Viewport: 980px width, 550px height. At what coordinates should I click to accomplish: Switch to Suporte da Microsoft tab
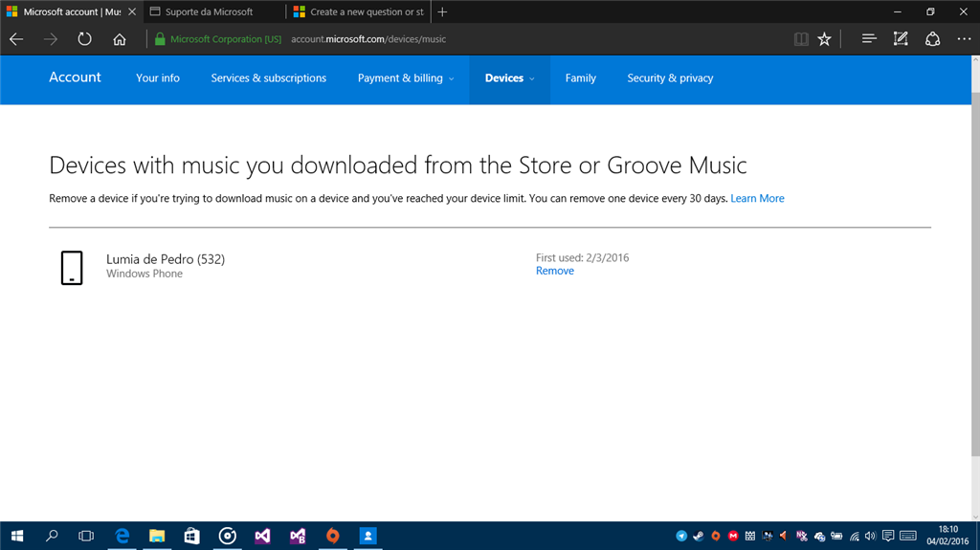click(x=213, y=11)
